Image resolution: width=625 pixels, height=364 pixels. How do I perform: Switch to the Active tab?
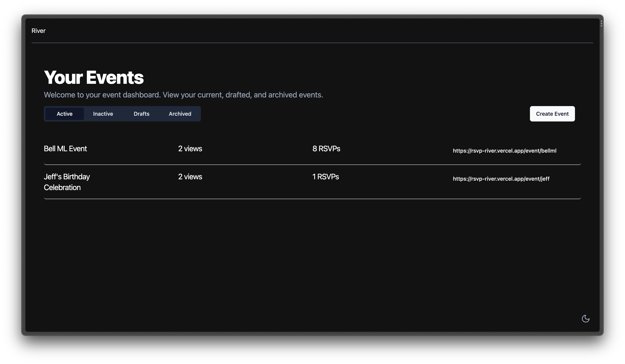pyautogui.click(x=64, y=114)
